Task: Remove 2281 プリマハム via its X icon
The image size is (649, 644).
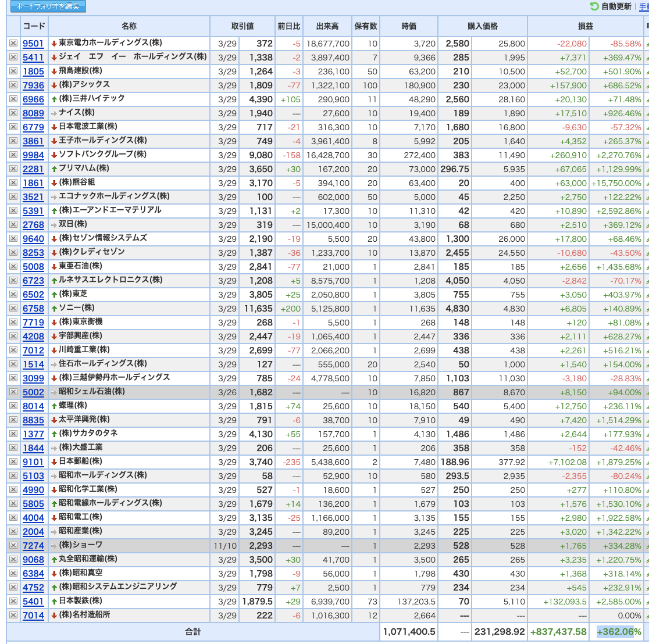Action: 13,169
